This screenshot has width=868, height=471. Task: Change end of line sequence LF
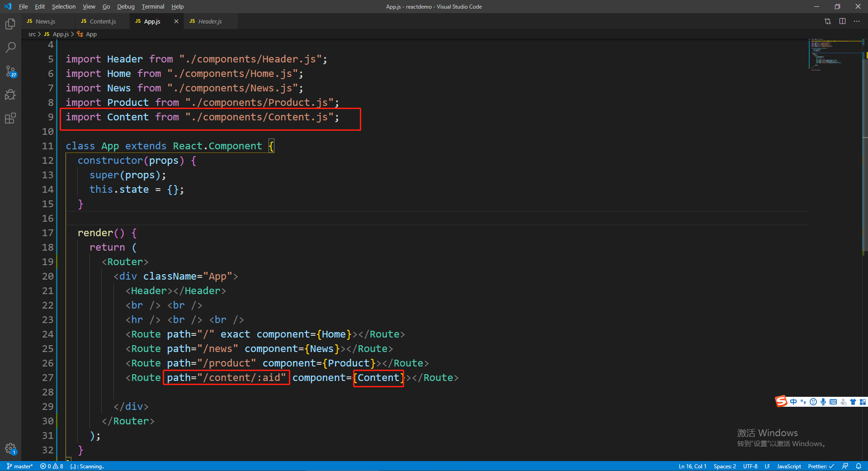coord(767,466)
